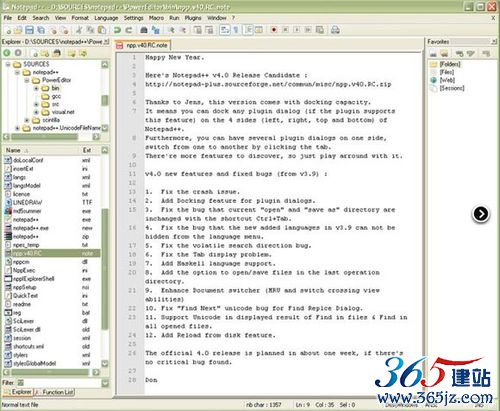Stop macro recording with the toolbar stop icon
This screenshot has width=500, height=411.
click(285, 30)
